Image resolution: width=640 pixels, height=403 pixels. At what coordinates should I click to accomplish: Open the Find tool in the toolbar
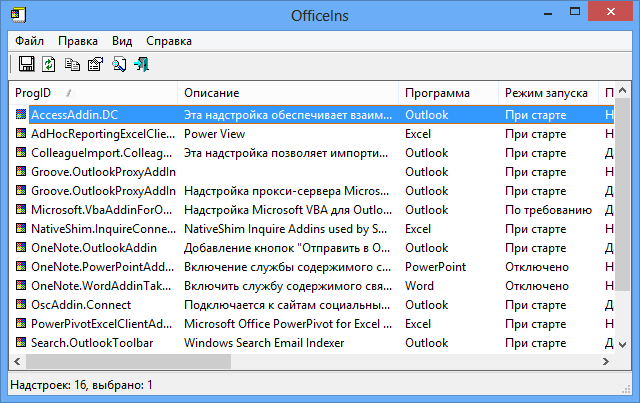coord(119,64)
